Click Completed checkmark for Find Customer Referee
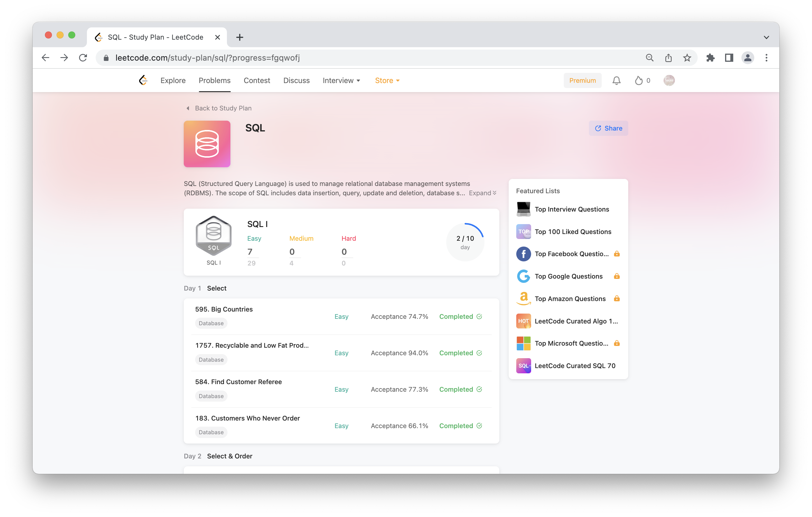812x517 pixels. click(x=479, y=389)
